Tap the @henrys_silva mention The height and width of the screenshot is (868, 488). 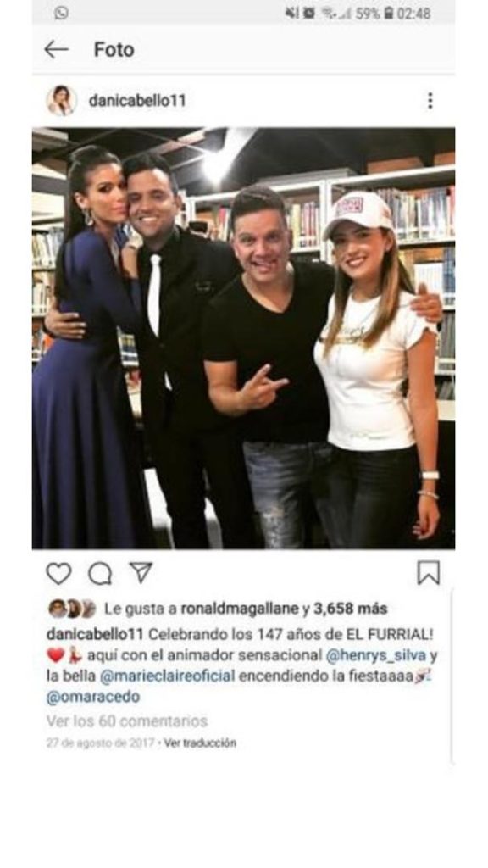[376, 656]
